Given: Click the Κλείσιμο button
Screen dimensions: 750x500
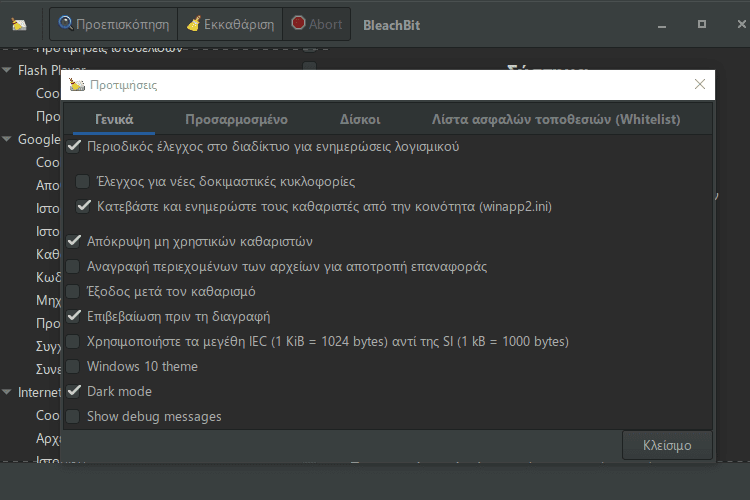Looking at the screenshot, I should 667,445.
